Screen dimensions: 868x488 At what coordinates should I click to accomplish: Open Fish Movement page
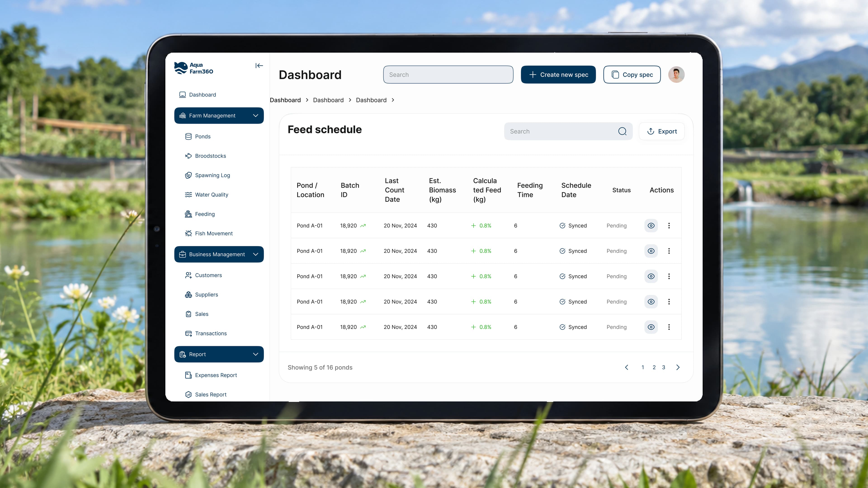click(x=209, y=233)
